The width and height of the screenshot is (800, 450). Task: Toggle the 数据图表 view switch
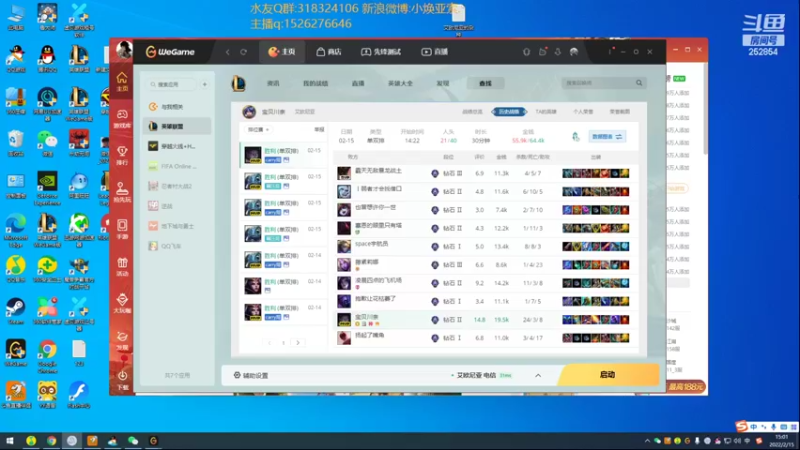[x=607, y=137]
